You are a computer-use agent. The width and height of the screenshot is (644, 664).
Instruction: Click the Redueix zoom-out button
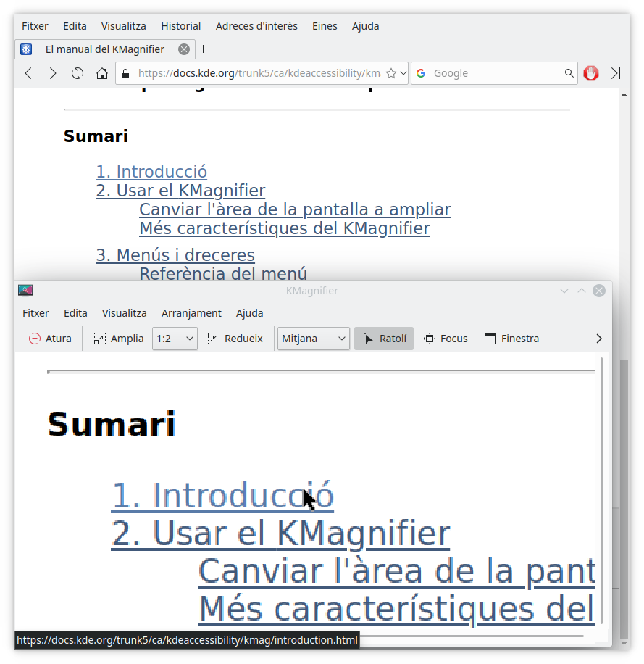tap(235, 339)
